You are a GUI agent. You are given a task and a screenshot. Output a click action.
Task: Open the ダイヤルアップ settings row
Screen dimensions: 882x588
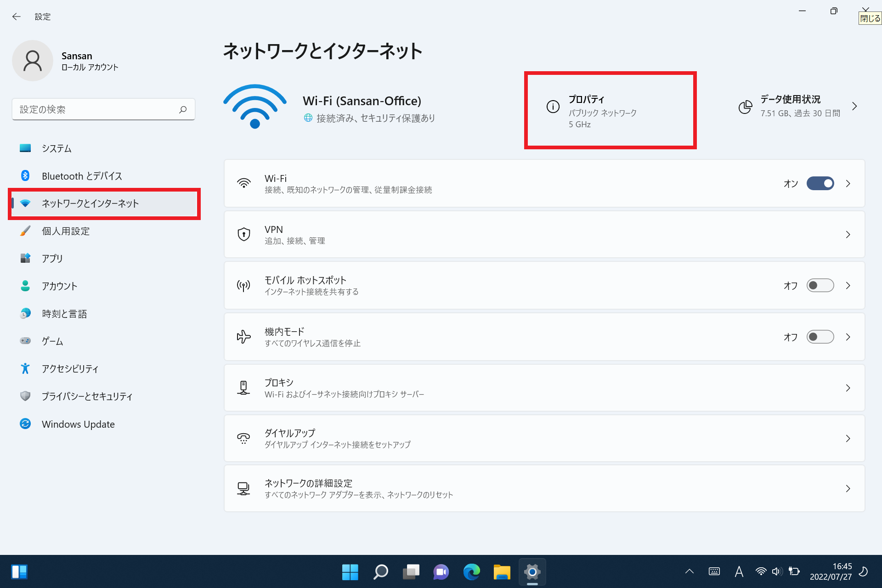(x=544, y=438)
